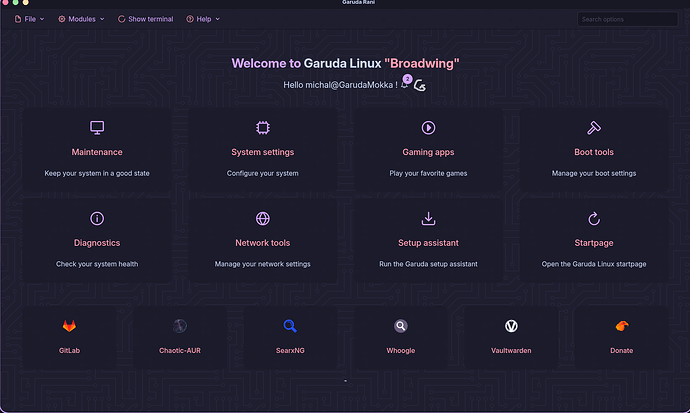Expand the File dropdown menu
The image size is (690, 413).
click(29, 19)
